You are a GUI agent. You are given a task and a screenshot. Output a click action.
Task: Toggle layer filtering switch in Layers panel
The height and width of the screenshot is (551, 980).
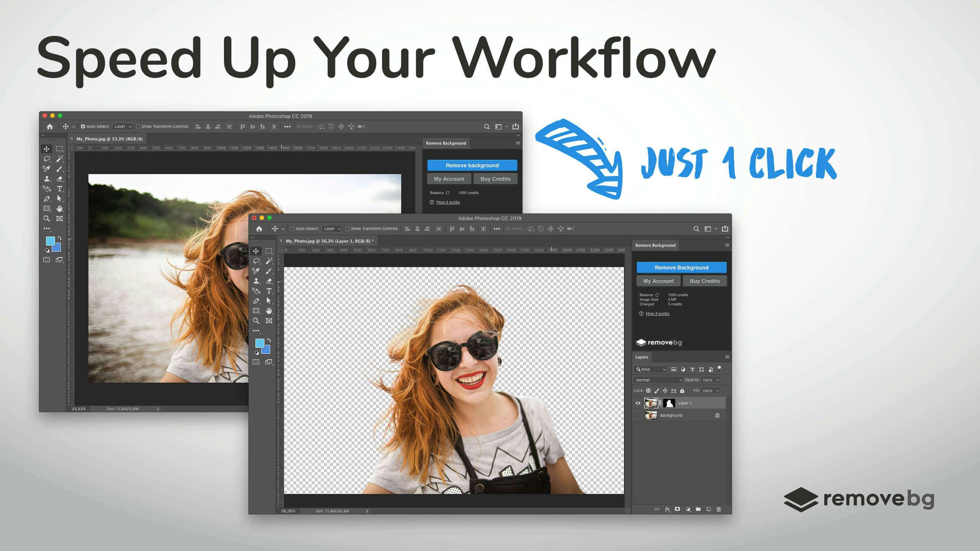[x=719, y=368]
